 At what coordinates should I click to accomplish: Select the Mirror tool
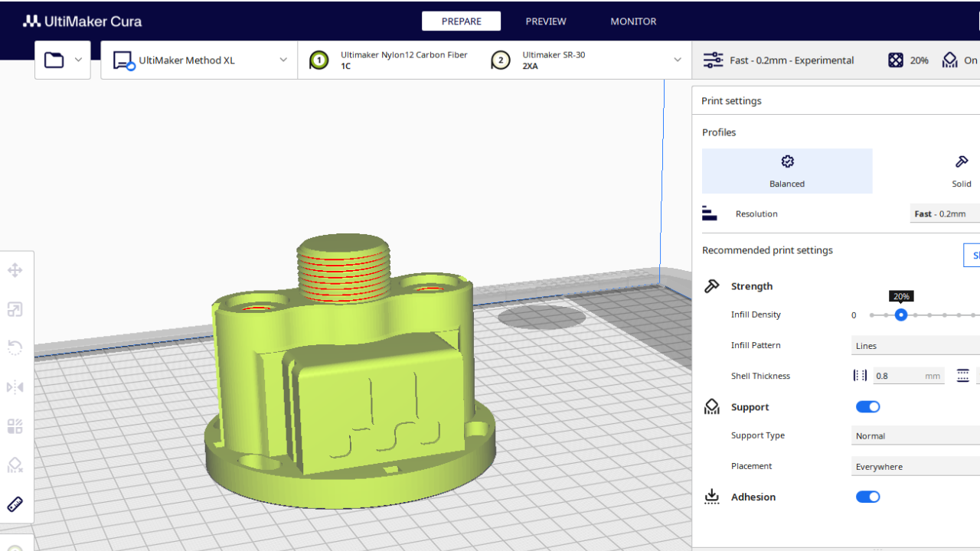14,387
